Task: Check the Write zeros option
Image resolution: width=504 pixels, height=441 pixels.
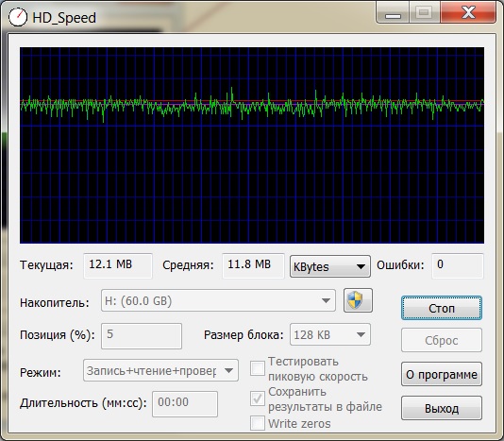Action: pyautogui.click(x=258, y=423)
